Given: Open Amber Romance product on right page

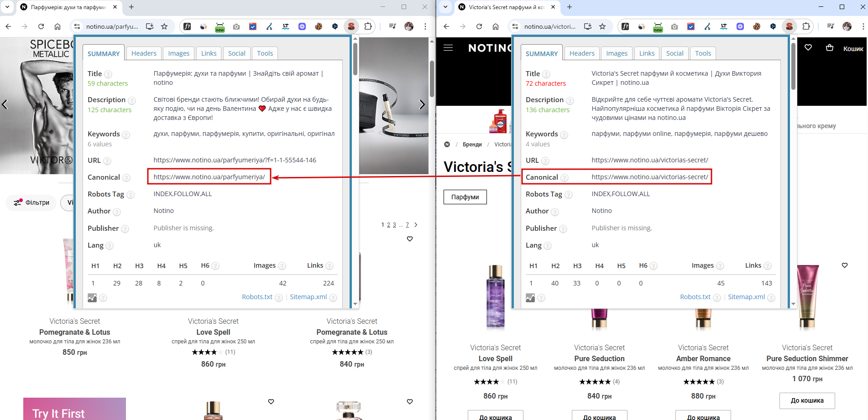Looking at the screenshot, I should [703, 359].
